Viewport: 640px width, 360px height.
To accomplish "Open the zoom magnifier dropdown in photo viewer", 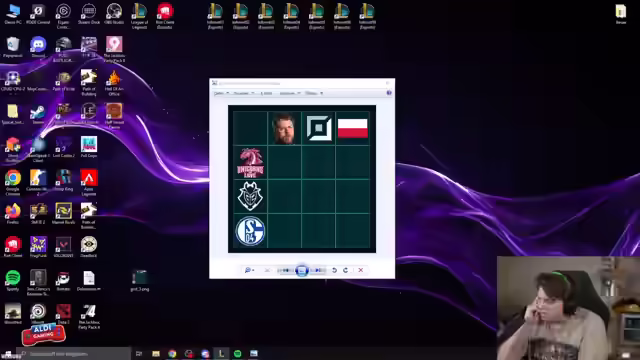I will pos(249,270).
